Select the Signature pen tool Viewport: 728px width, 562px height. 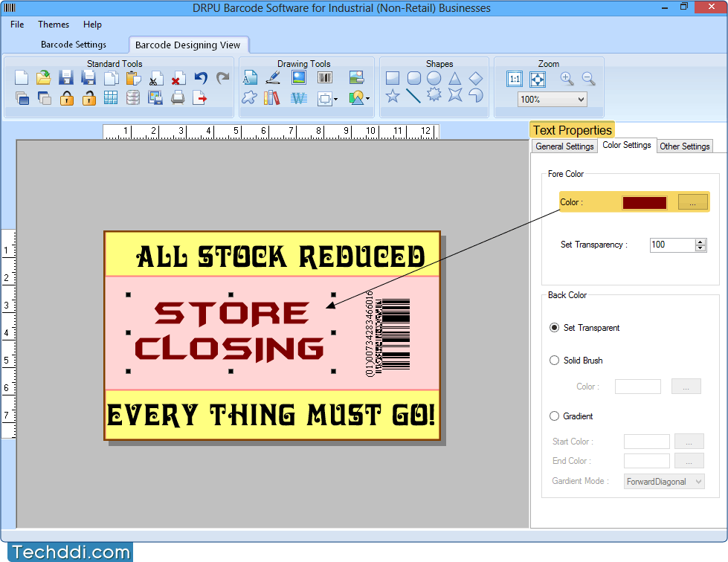coord(273,77)
